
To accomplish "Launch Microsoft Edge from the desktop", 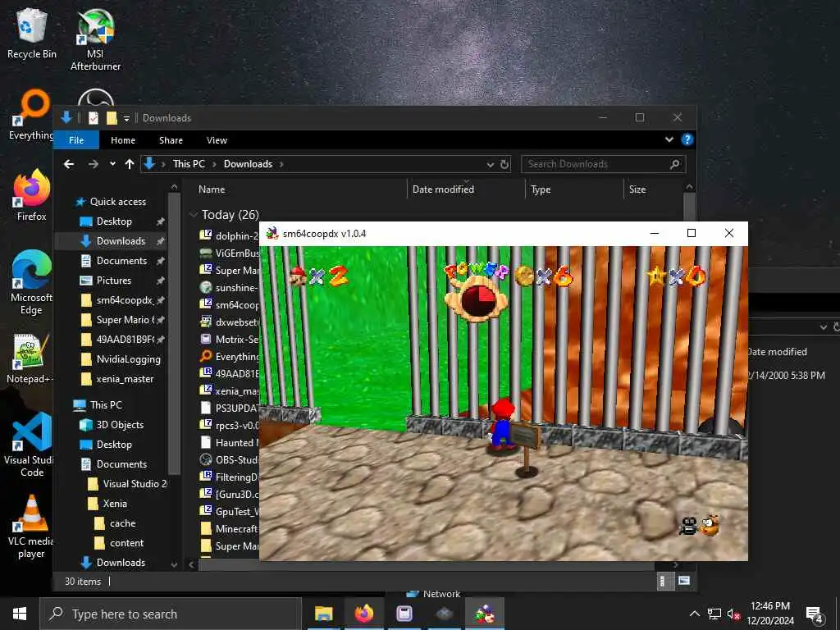I will [x=32, y=282].
